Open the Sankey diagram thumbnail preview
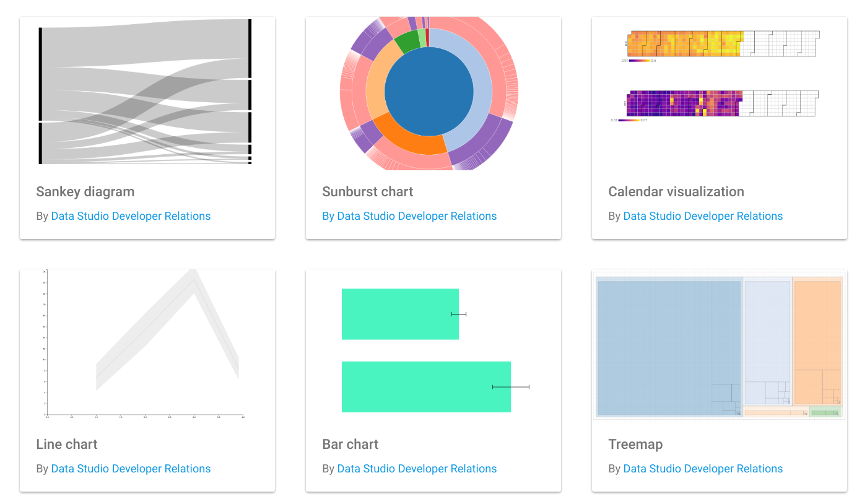The image size is (862, 504). coord(147,93)
